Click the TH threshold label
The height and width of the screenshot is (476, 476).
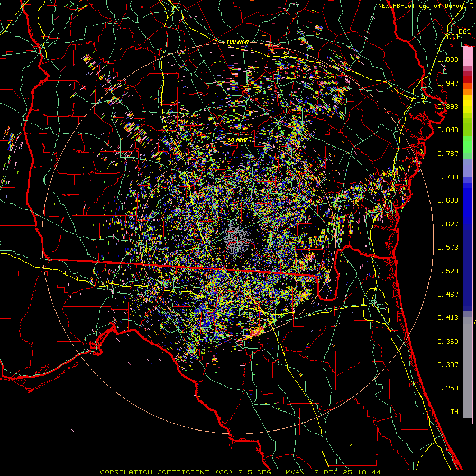click(454, 412)
